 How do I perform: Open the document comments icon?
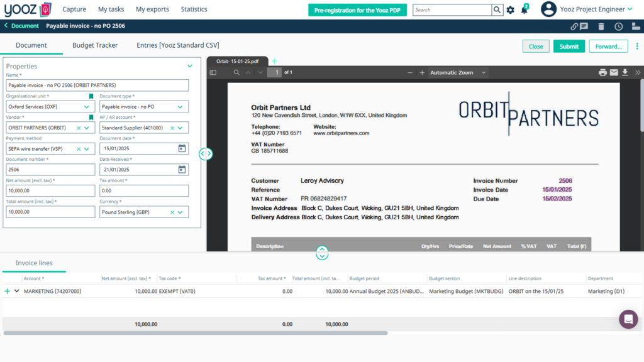coord(584,26)
